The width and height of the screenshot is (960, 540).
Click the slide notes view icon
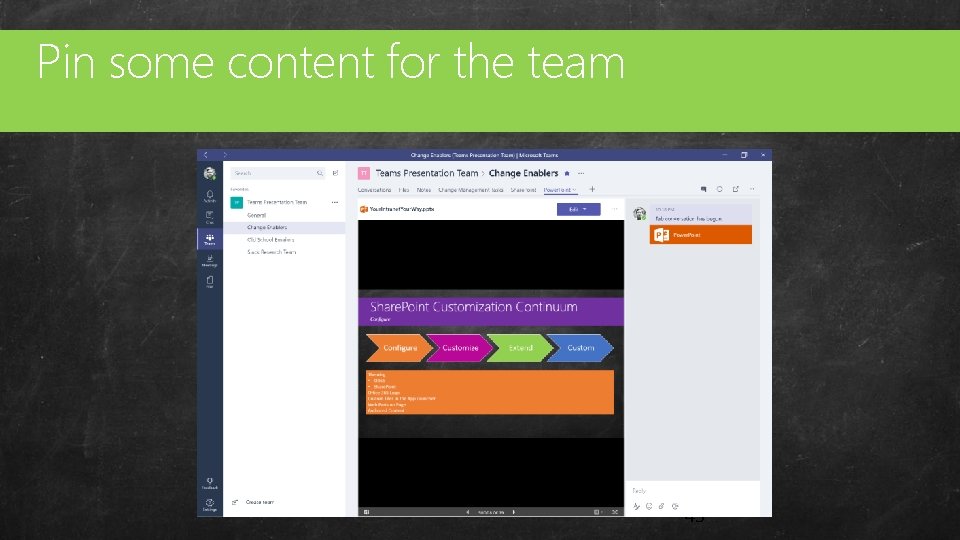(x=598, y=512)
